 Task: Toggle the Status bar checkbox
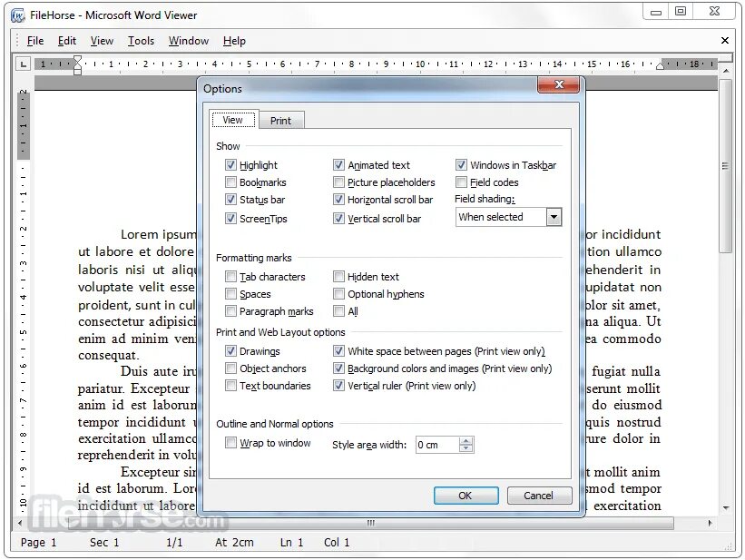pos(230,199)
